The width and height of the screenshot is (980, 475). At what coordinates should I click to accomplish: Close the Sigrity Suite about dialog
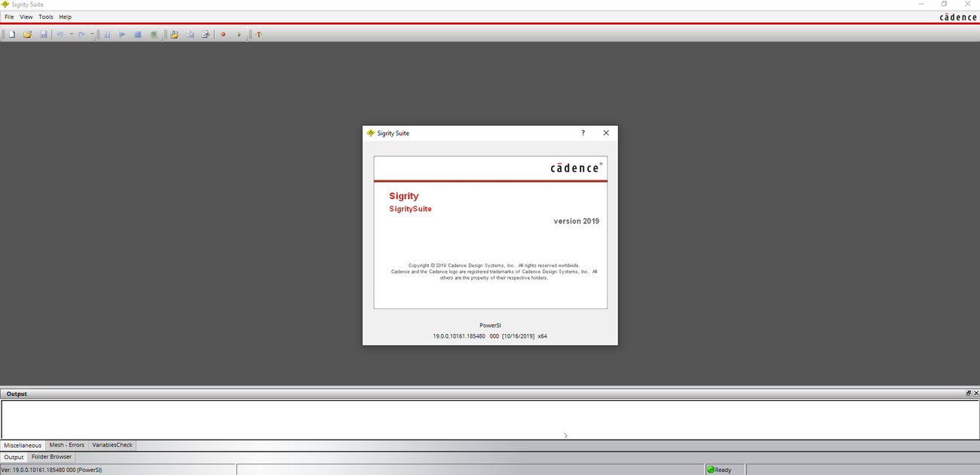click(x=606, y=133)
